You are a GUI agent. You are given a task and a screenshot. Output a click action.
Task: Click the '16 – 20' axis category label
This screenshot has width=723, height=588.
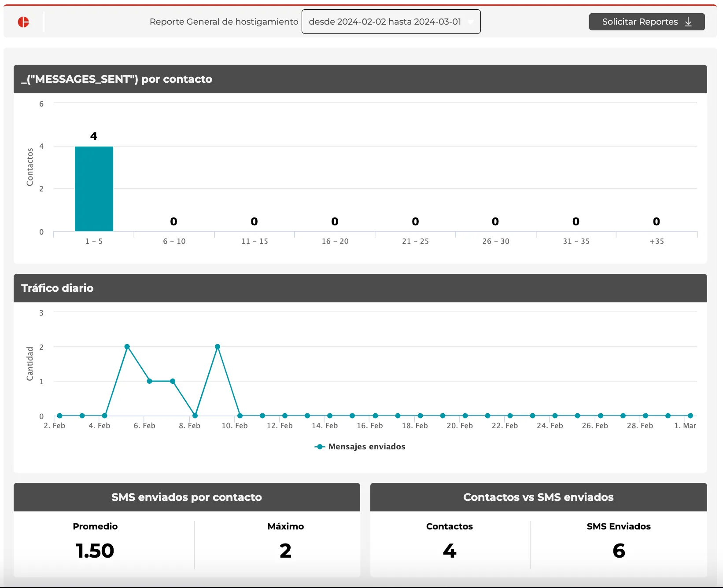point(335,241)
